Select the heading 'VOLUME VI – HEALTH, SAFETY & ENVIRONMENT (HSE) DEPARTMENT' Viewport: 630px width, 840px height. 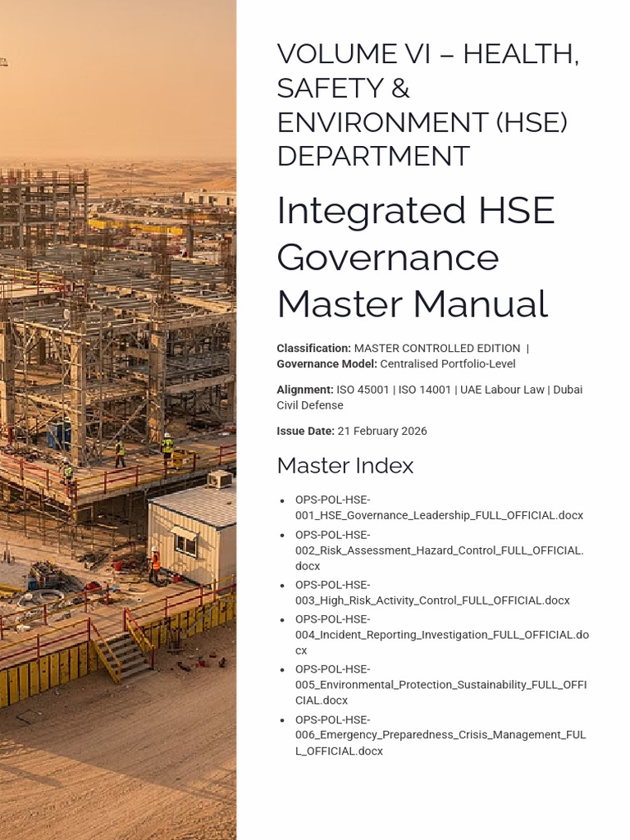click(428, 104)
